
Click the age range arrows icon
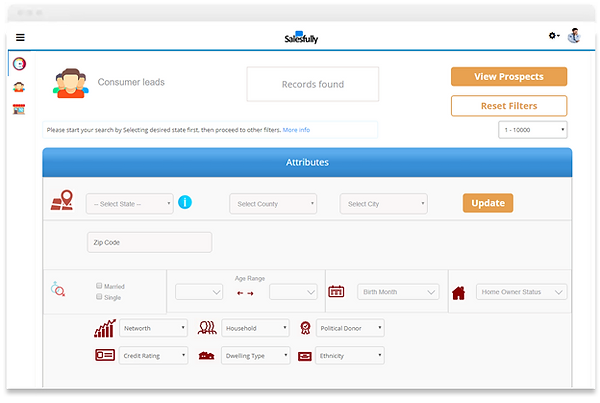click(245, 293)
